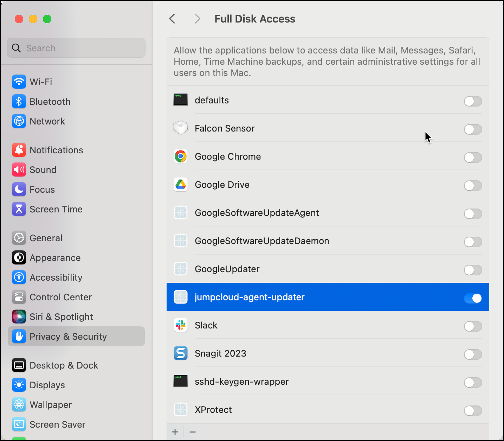Click the Privacy & Security hand icon
Screen dimensions: 504x441
19,336
